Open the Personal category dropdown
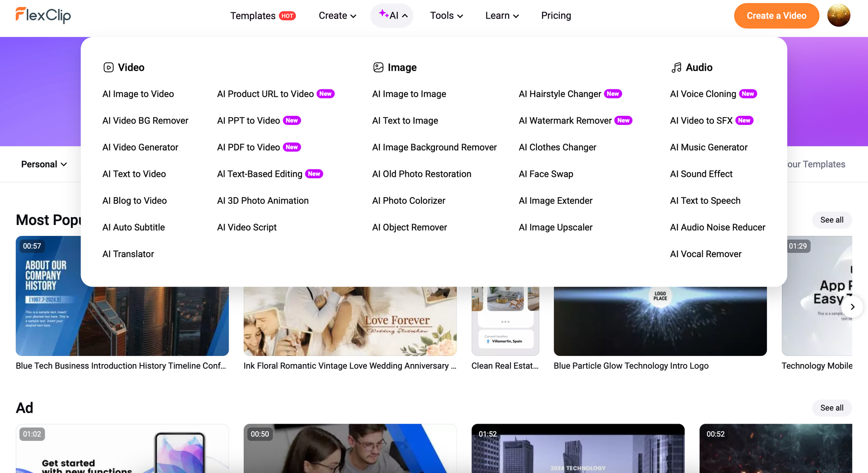 pos(44,164)
